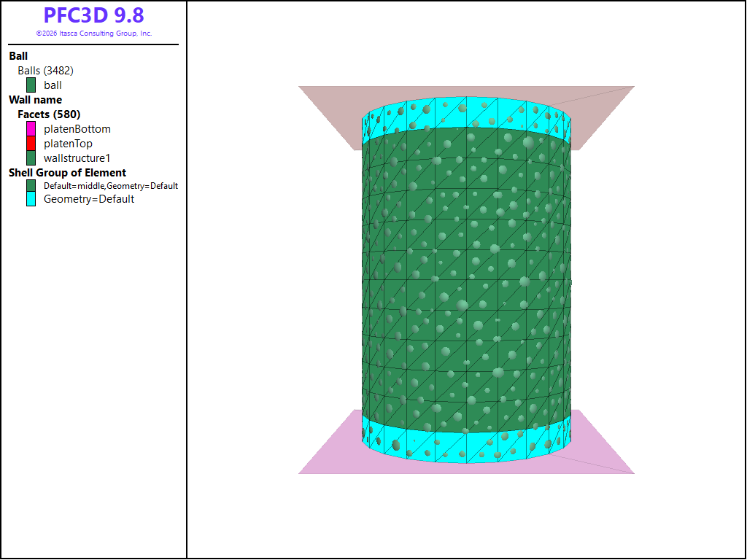Select the Wall name legend heading
The width and height of the screenshot is (747, 560).
(x=35, y=100)
